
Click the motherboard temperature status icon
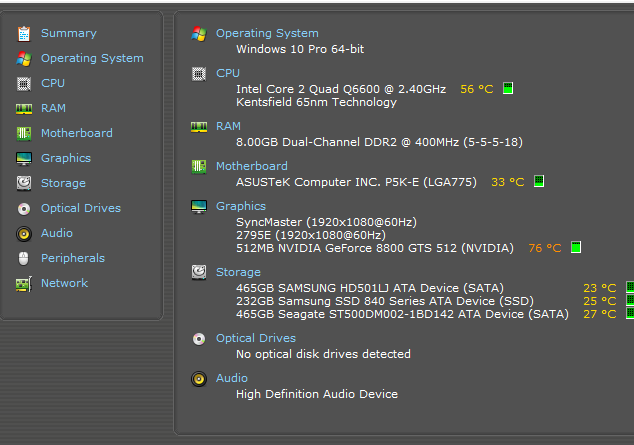point(539,181)
